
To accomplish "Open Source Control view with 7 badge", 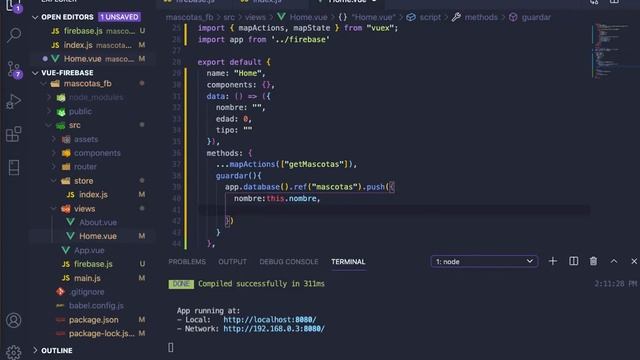I will click(14, 69).
